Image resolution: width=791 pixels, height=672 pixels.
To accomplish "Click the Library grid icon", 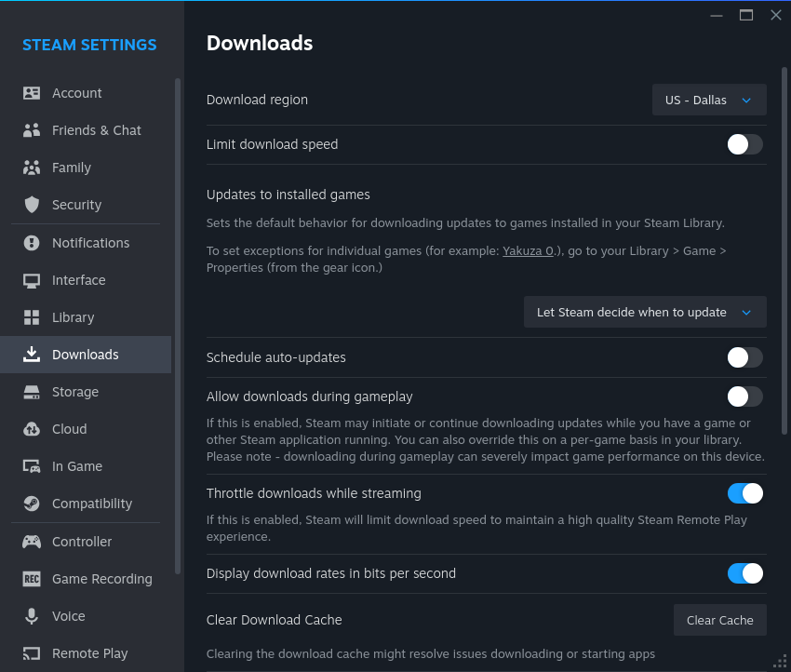I will [x=32, y=317].
